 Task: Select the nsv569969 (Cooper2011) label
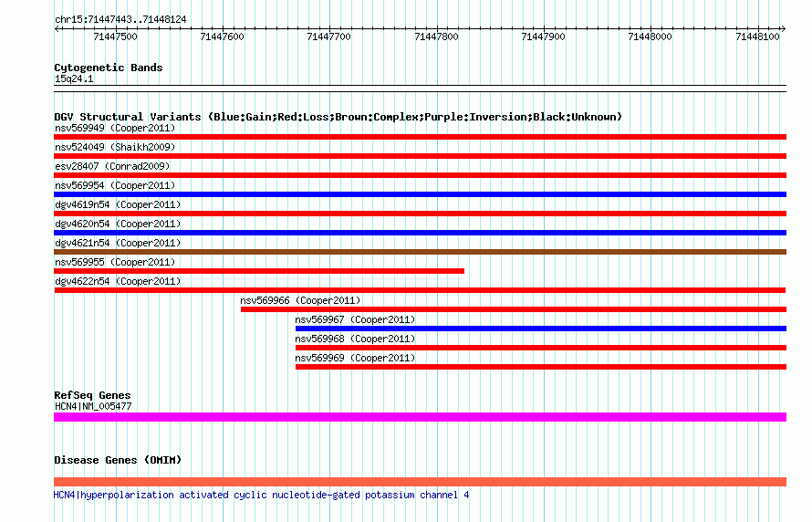[355, 358]
